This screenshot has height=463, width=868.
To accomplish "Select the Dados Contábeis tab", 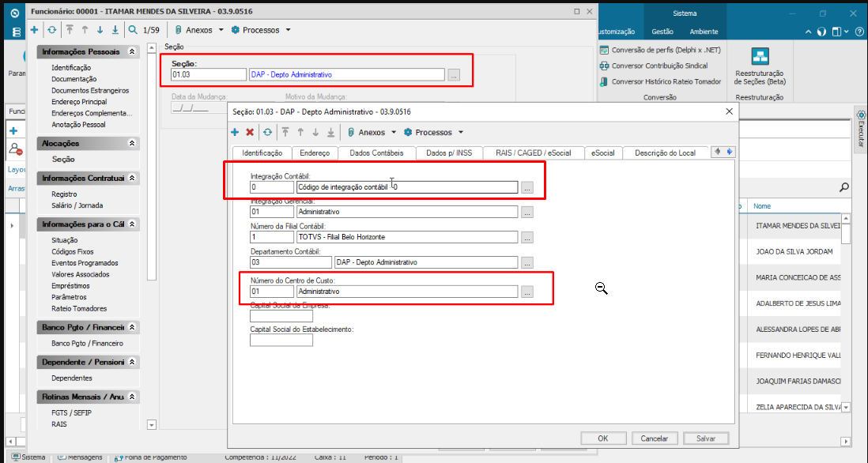I will (376, 152).
